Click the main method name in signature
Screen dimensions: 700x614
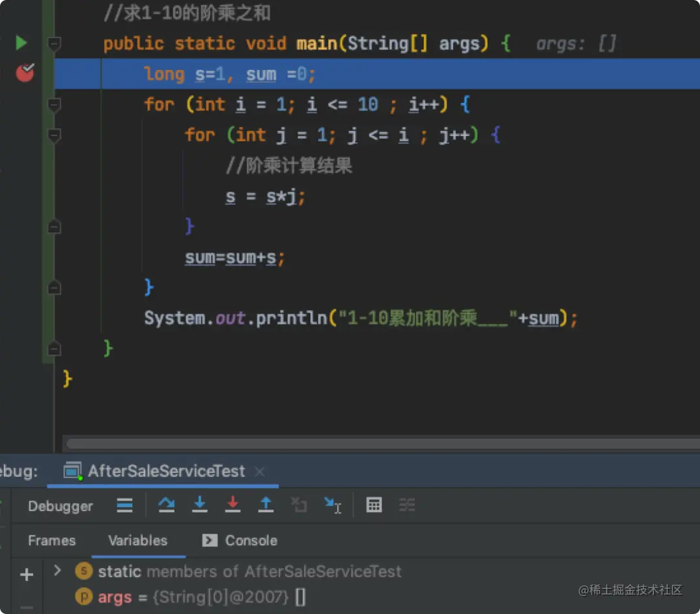coord(316,44)
